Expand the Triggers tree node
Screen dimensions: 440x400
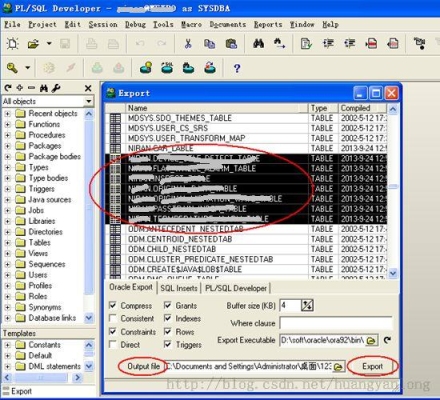[7, 189]
